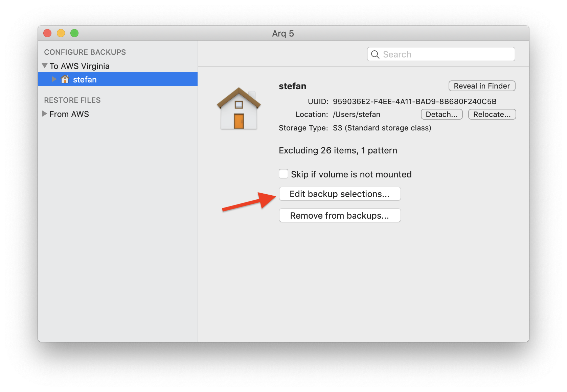
Task: Click the Detach button
Action: [441, 115]
